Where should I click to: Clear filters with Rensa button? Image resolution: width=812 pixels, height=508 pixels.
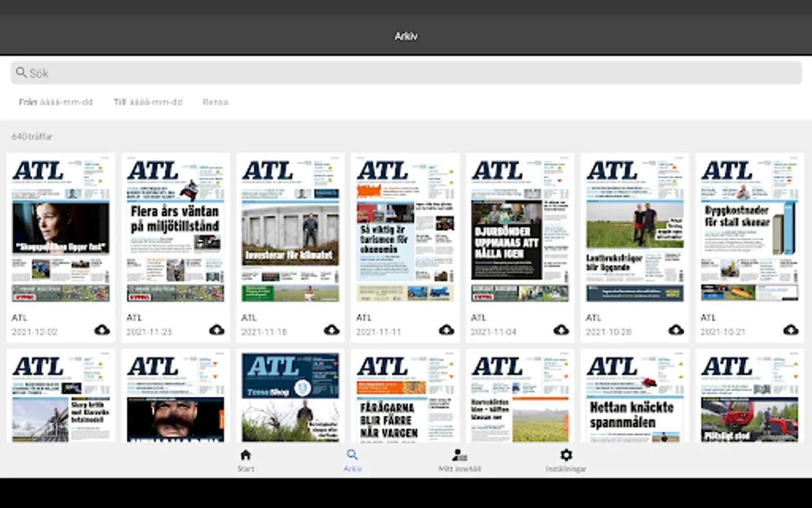[x=215, y=102]
